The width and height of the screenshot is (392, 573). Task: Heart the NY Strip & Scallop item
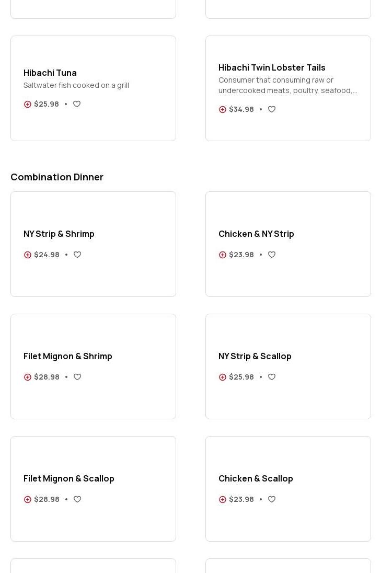point(272,377)
